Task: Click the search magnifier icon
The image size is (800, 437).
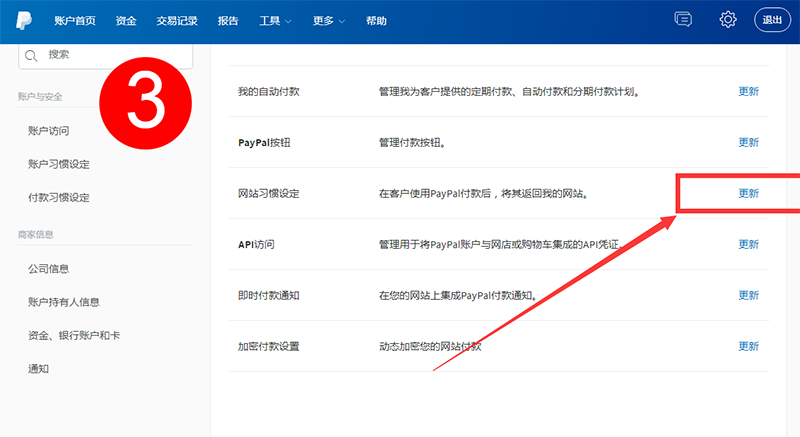Action: coord(31,57)
